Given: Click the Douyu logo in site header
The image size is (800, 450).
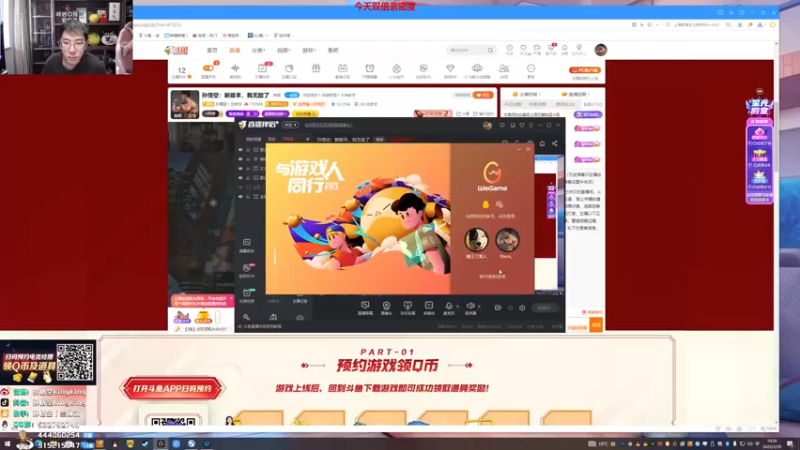Looking at the screenshot, I should click(177, 50).
